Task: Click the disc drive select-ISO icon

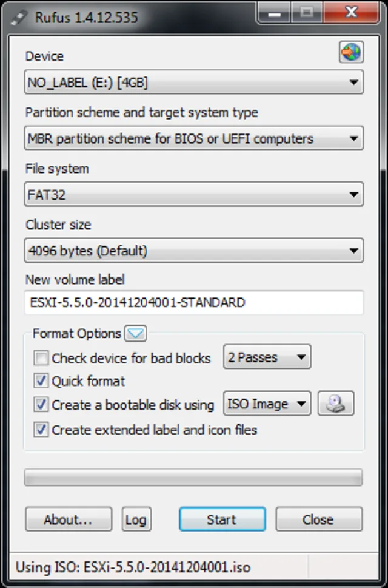Action: coord(336,404)
